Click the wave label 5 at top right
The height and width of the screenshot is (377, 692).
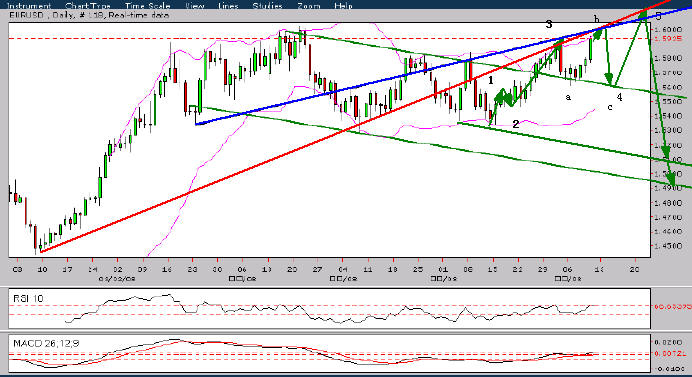coord(658,16)
